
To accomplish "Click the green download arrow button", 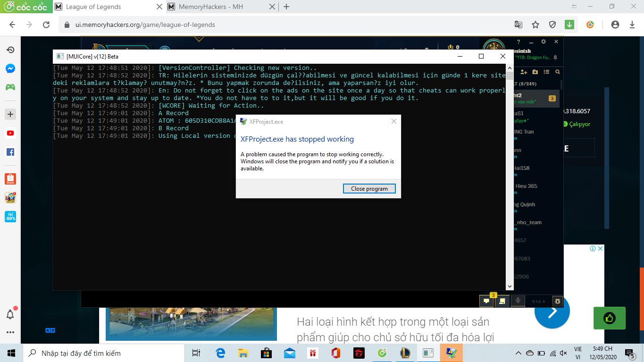I will [x=569, y=25].
